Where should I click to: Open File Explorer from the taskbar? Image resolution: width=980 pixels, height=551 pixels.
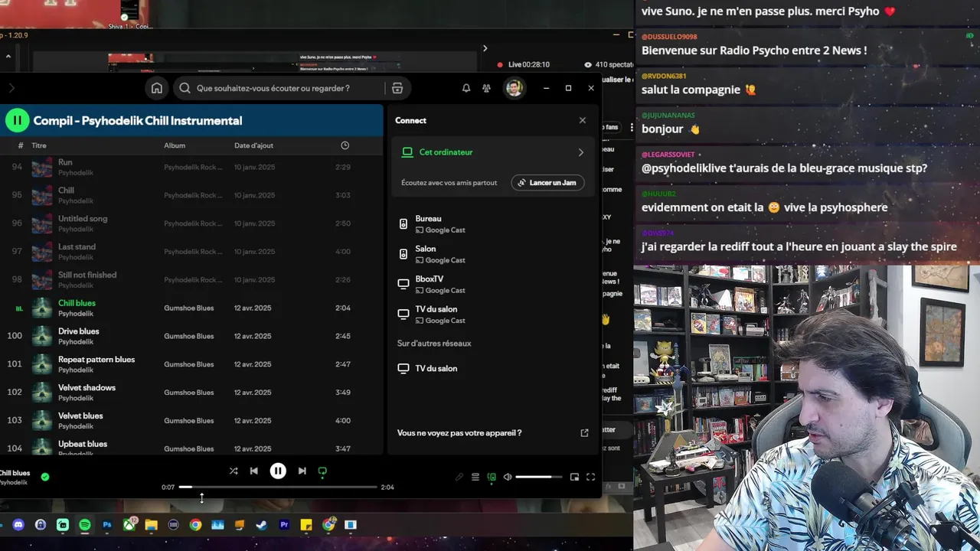coord(151,525)
